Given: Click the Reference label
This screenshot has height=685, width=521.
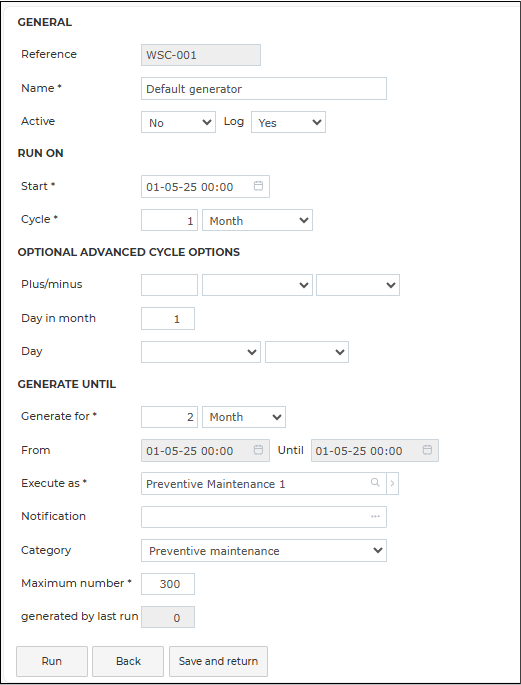Looking at the screenshot, I should pyautogui.click(x=49, y=54).
